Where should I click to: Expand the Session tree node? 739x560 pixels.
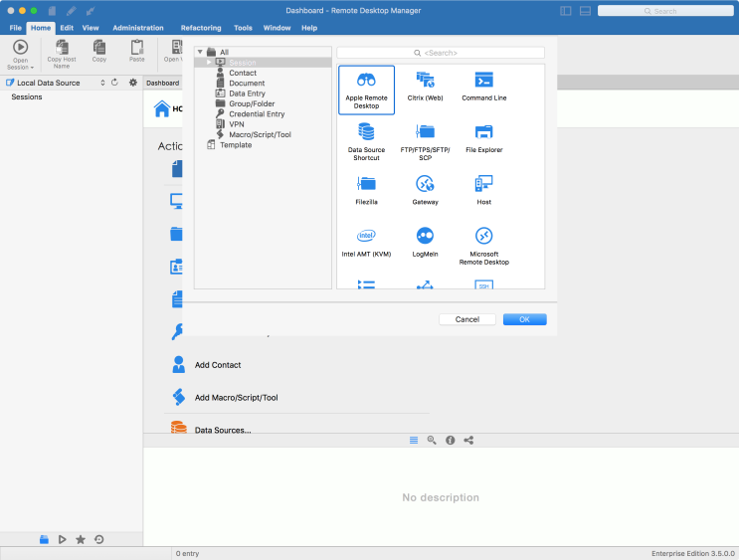[x=209, y=63]
